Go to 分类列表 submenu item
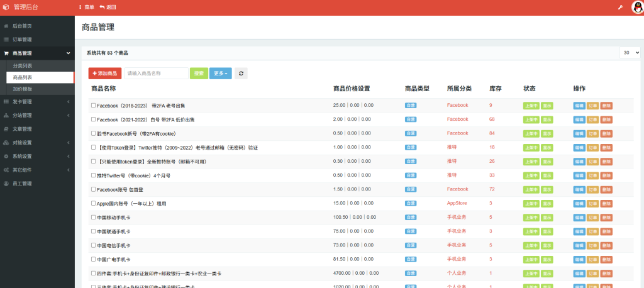This screenshot has width=644, height=288. tap(23, 66)
